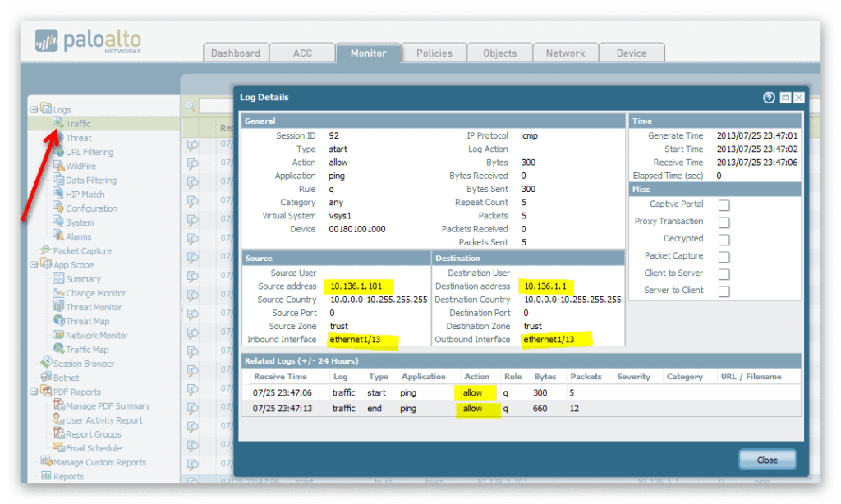The width and height of the screenshot is (841, 504).
Task: Open the Log Details help icon
Action: coord(769,98)
